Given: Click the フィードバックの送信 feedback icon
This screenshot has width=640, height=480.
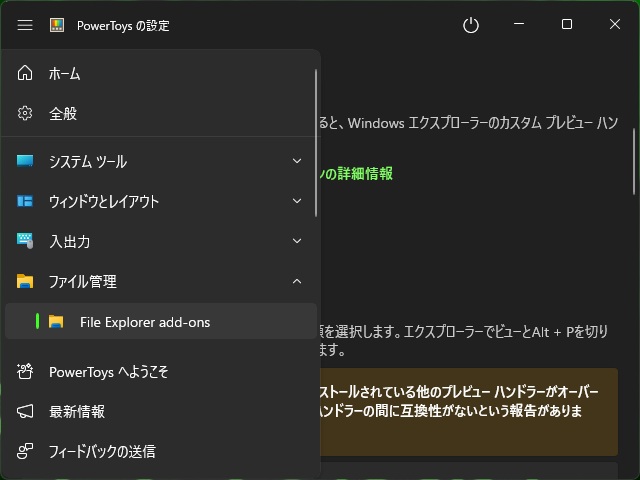Looking at the screenshot, I should click(25, 451).
